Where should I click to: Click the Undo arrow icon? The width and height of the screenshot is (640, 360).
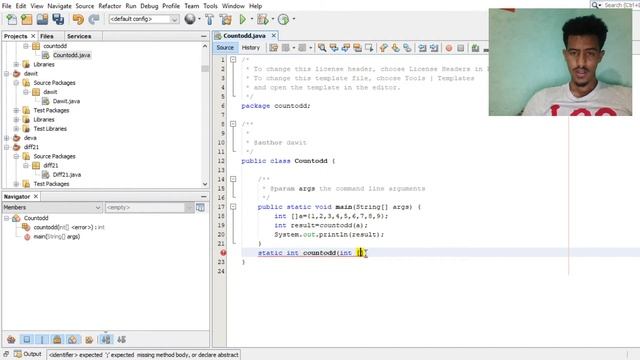[78, 19]
